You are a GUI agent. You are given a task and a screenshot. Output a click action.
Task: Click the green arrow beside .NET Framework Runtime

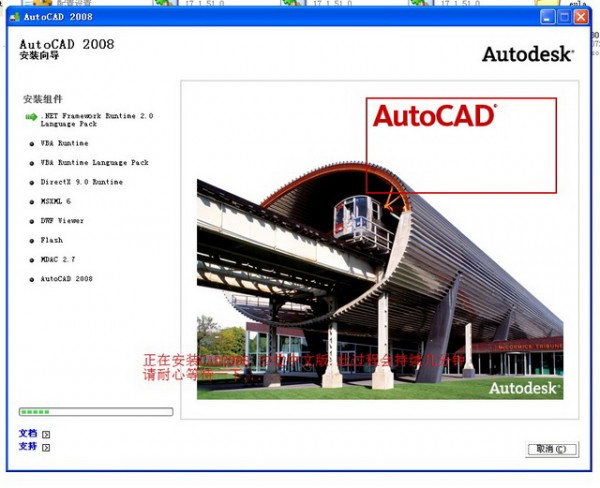pyautogui.click(x=31, y=117)
